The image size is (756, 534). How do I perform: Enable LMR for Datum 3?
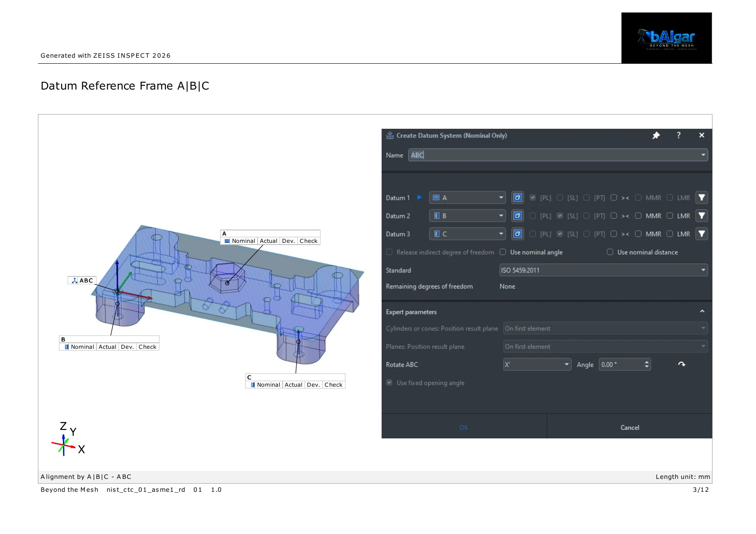(x=670, y=234)
